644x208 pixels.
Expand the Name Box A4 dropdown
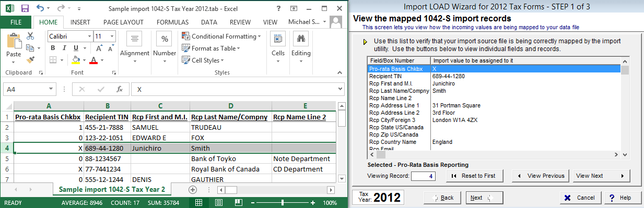tap(51, 89)
